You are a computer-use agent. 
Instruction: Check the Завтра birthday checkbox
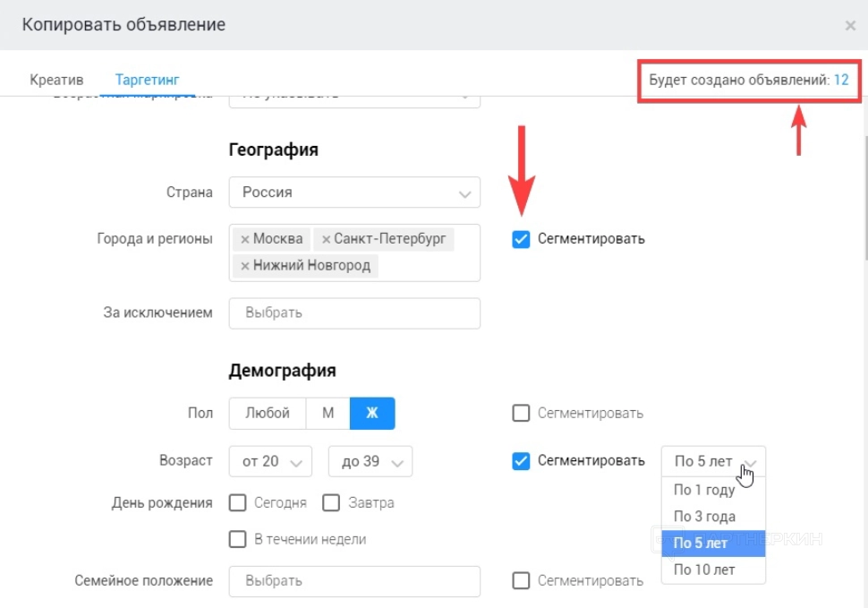coord(331,502)
